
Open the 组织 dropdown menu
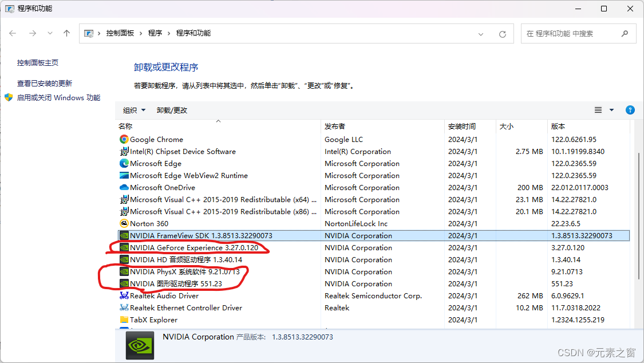click(x=134, y=110)
